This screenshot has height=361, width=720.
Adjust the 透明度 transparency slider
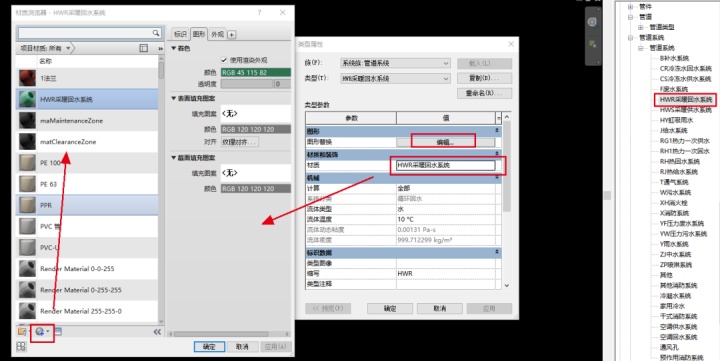pos(247,84)
